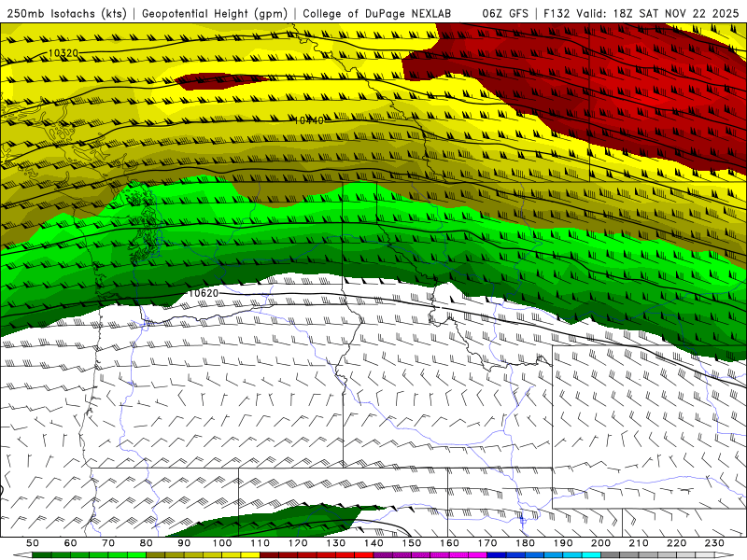Click the 80 value on the color scale
747x560 pixels.
pos(147,543)
